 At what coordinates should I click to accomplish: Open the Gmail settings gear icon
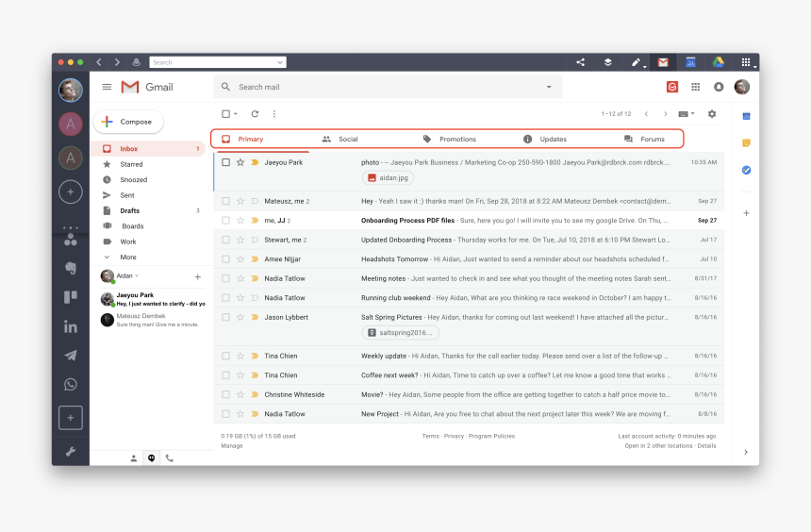pos(712,114)
